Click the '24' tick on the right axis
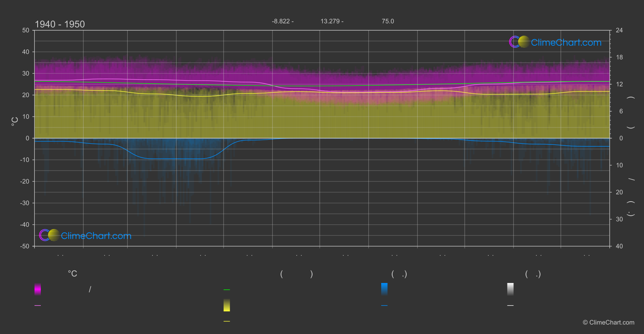The width and height of the screenshot is (644, 334). point(619,30)
